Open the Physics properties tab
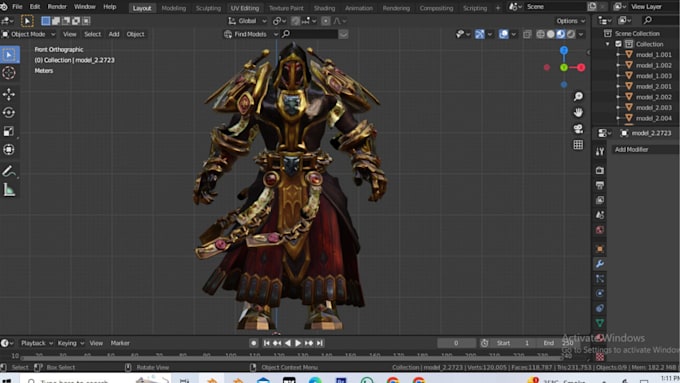Viewport: 680px width, 383px height. (600, 293)
